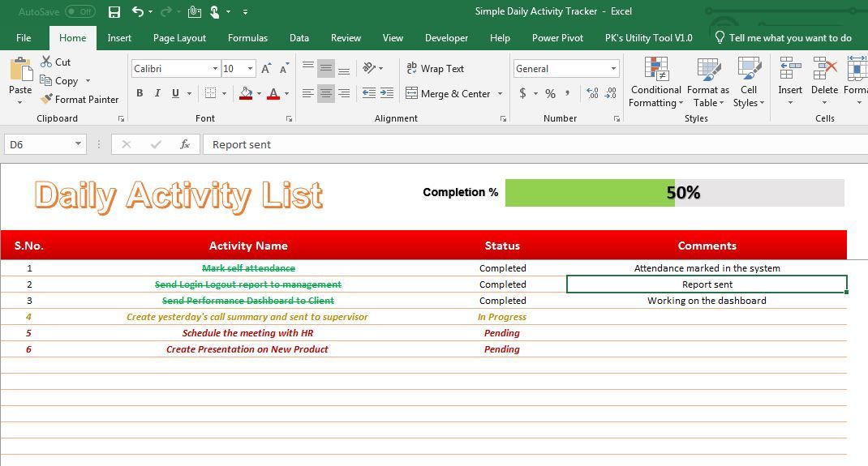The width and height of the screenshot is (868, 466).
Task: Toggle the AutoSave switch
Action: [x=80, y=11]
